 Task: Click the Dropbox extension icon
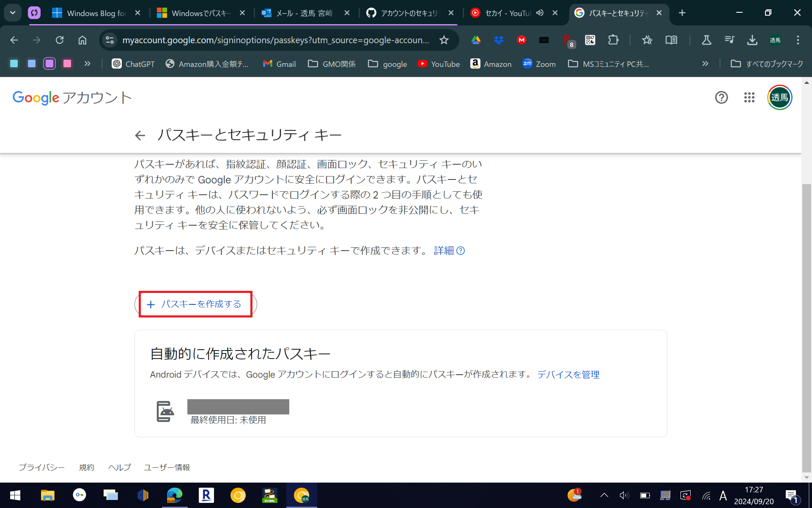point(499,40)
